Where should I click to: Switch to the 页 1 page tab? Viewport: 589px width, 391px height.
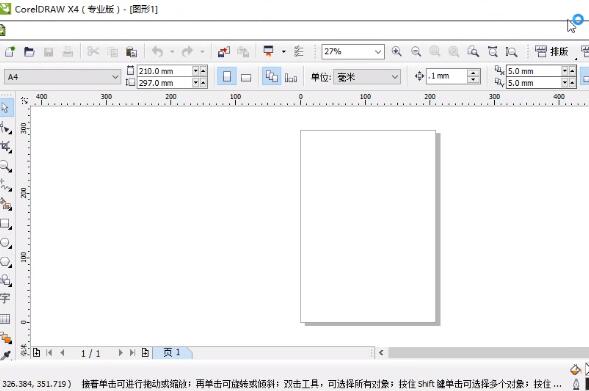[x=172, y=353]
